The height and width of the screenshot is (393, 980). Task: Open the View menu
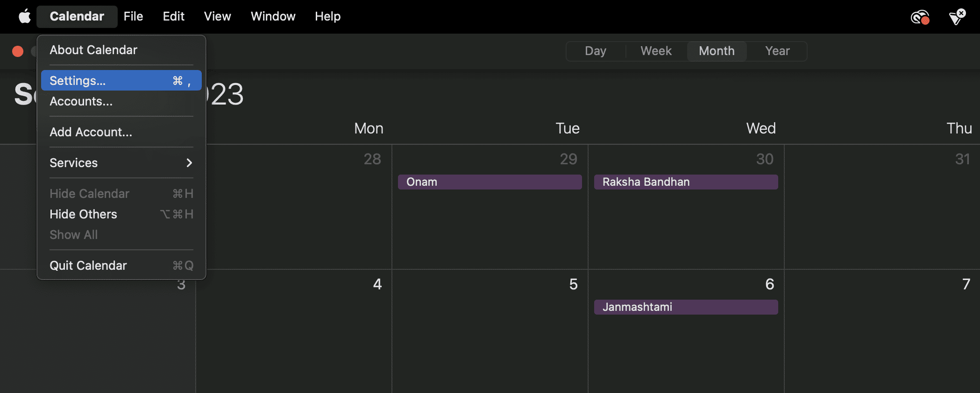(217, 16)
